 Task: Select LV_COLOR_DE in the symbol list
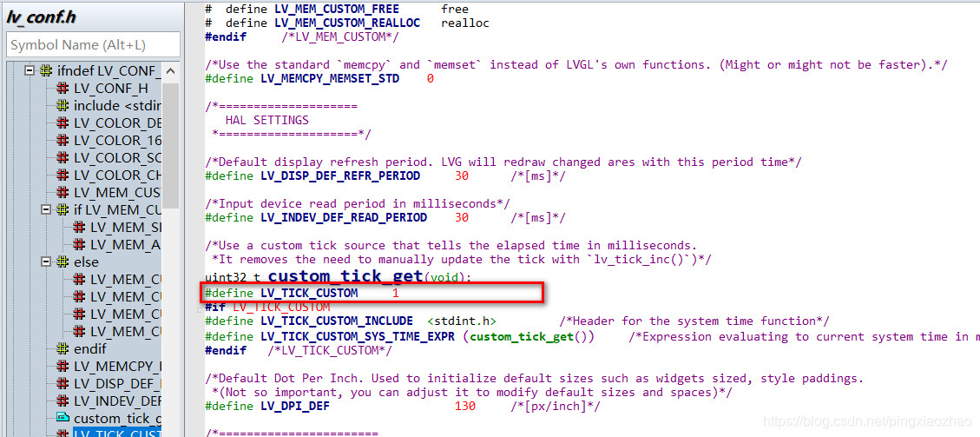117,122
